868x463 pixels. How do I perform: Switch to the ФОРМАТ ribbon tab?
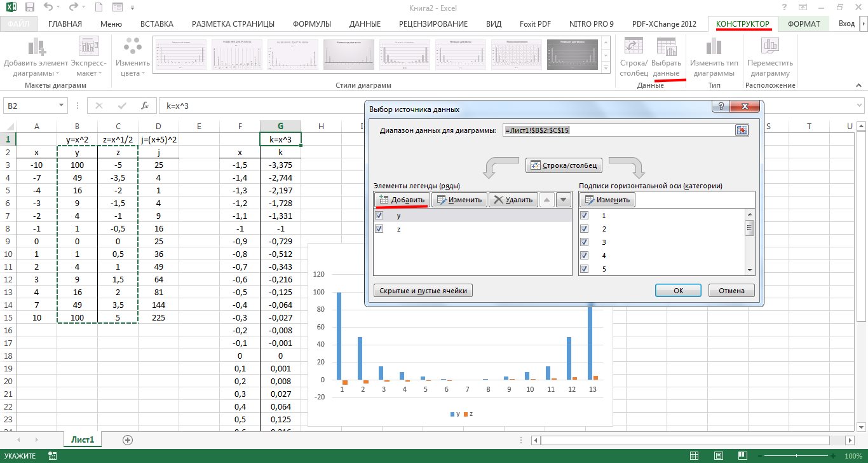point(803,24)
